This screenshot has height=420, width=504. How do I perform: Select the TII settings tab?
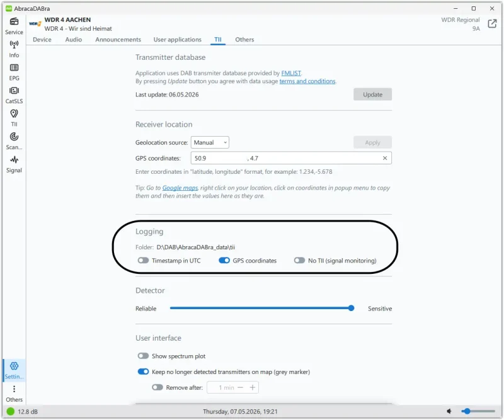click(x=218, y=40)
